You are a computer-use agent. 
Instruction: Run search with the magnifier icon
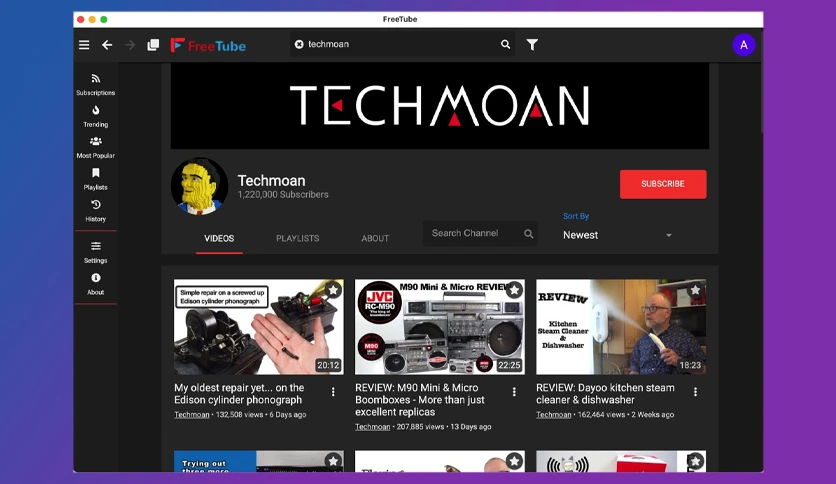point(505,44)
